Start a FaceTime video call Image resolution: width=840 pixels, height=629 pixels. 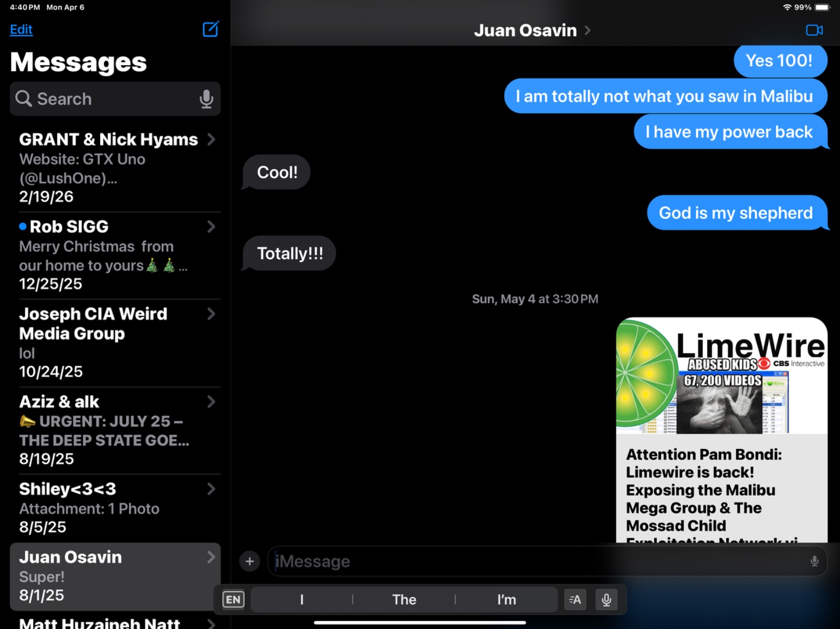814,30
